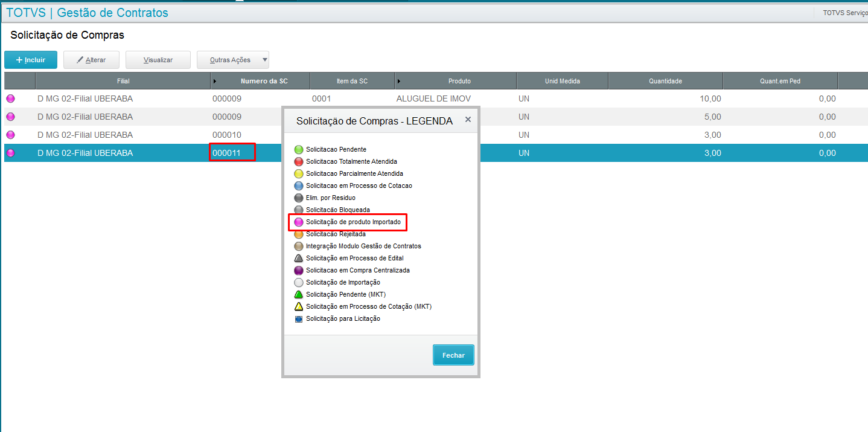Click the arrow beside Produto header
Image resolution: width=868 pixels, height=432 pixels.
[x=399, y=81]
